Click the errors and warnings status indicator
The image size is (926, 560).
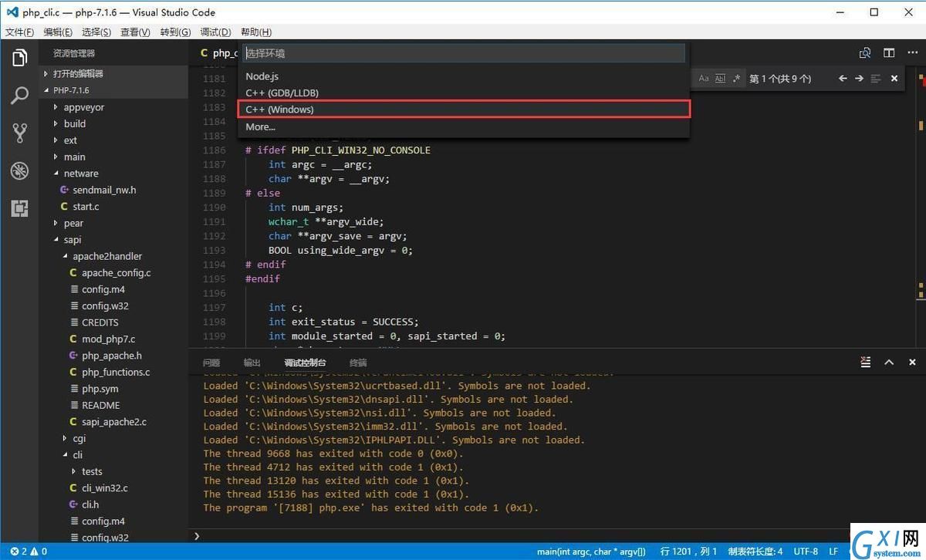pos(29,552)
